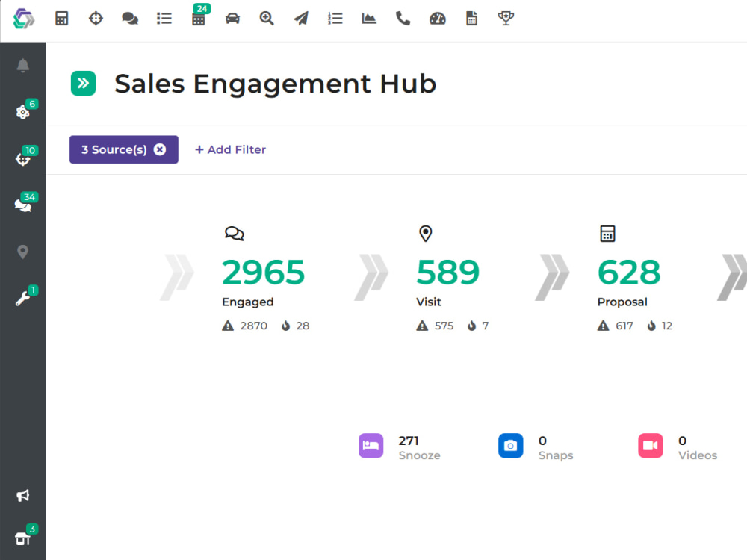Open the numbered list icon in toolbar

pos(335,19)
